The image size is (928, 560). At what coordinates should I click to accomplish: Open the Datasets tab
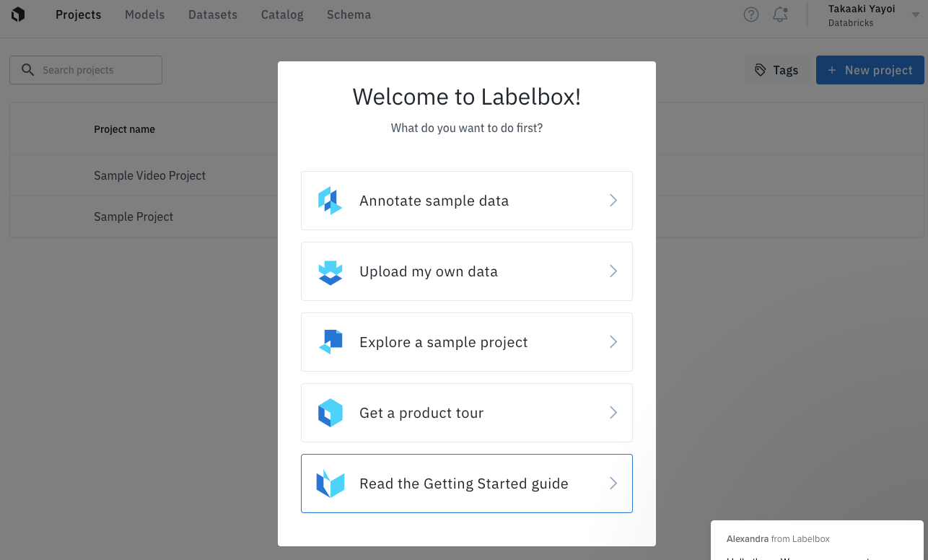point(213,14)
